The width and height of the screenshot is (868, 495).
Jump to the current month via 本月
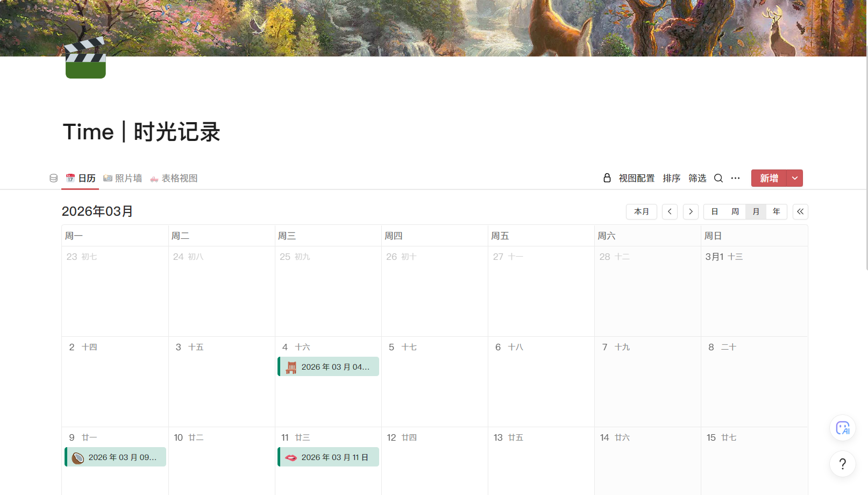[x=641, y=211]
